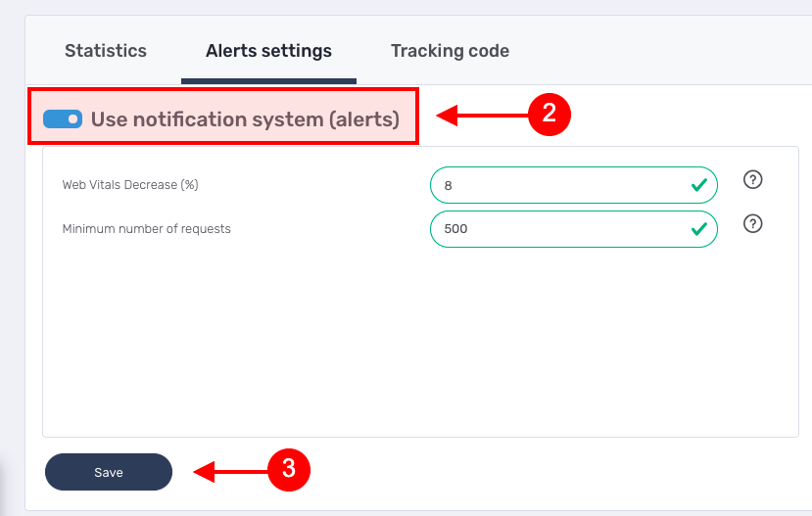Screen dimensions: 812x516
Task: Open help for Web Vitals Decrease
Action: pos(752,179)
